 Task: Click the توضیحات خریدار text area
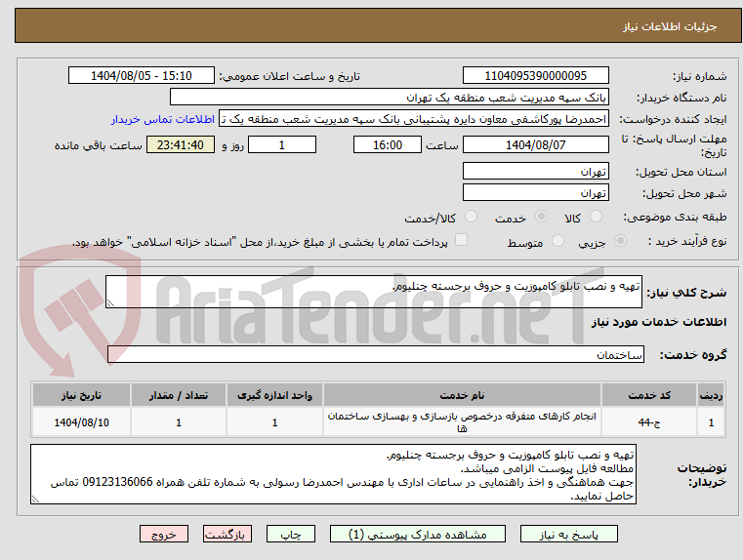click(333, 474)
